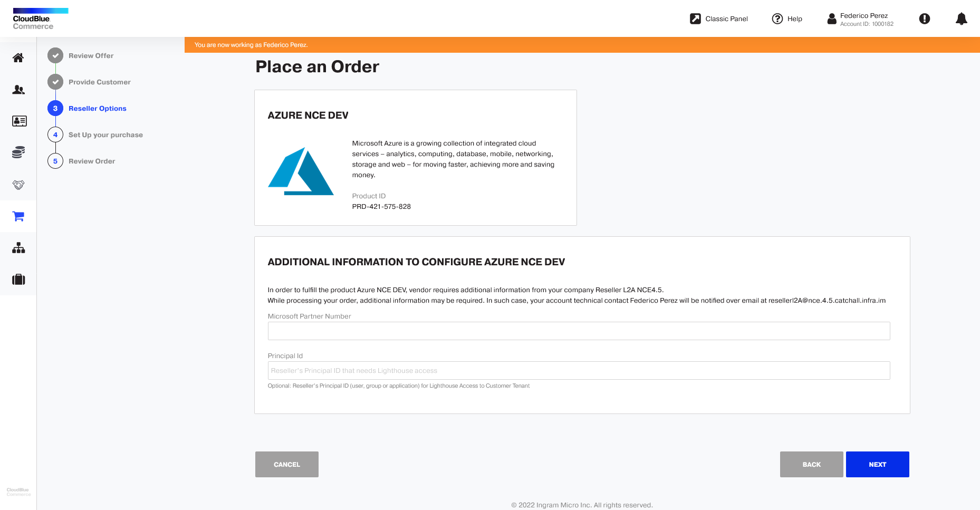Focus the Microsoft Partner Number field
Screen dimensions: 980x510
pyautogui.click(x=579, y=331)
